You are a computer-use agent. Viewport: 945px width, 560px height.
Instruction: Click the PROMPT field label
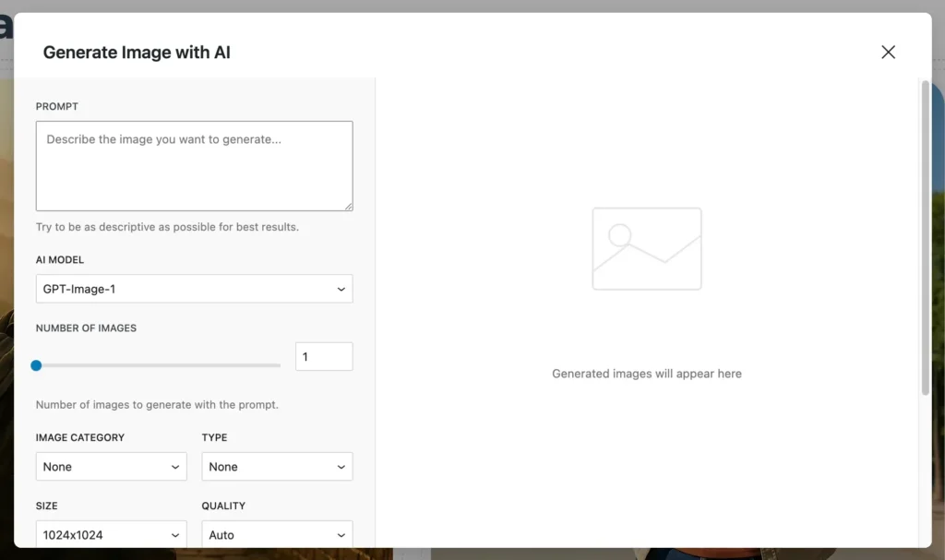point(57,106)
